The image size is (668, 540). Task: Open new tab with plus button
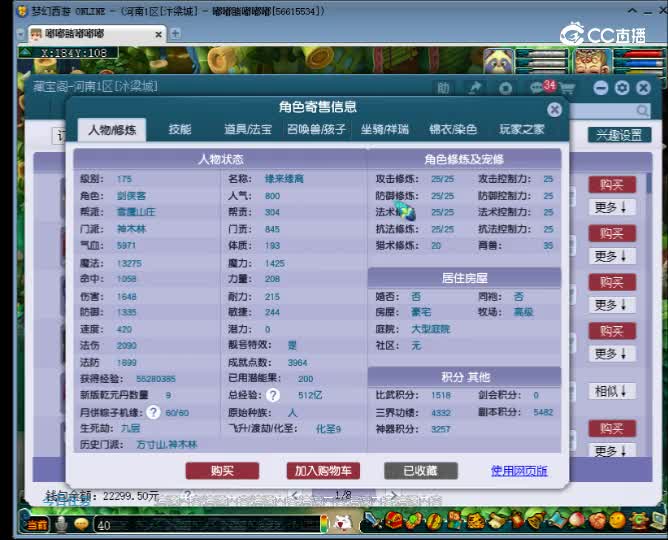(x=175, y=34)
